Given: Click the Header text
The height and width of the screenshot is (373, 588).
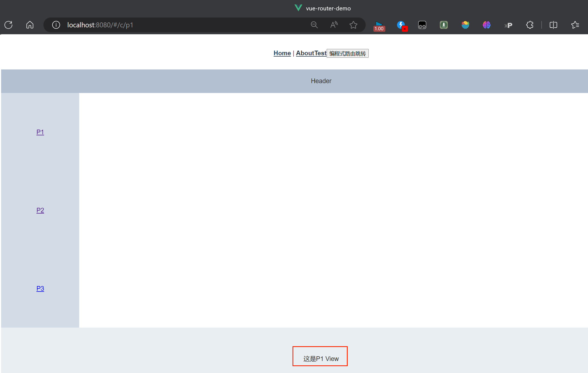Looking at the screenshot, I should coord(321,81).
